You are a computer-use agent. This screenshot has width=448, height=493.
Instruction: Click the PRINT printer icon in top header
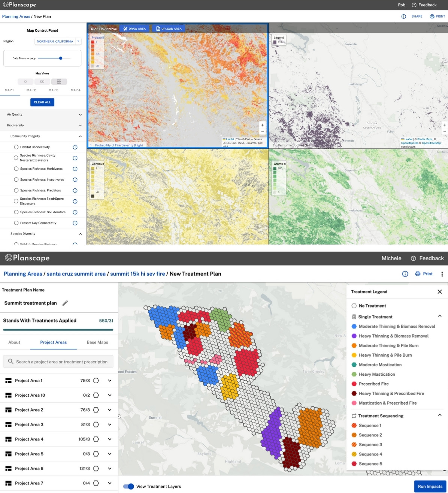pyautogui.click(x=432, y=16)
